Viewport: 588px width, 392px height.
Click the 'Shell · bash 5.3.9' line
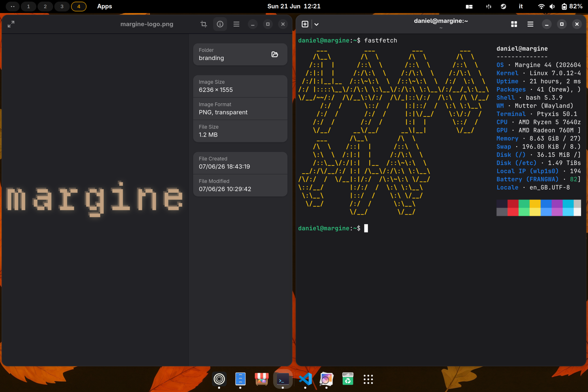click(530, 98)
